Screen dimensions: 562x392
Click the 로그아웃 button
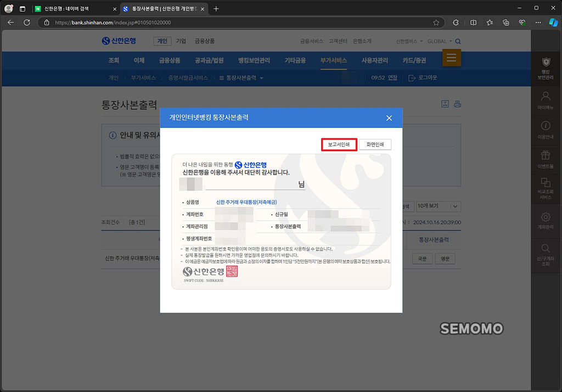[423, 78]
